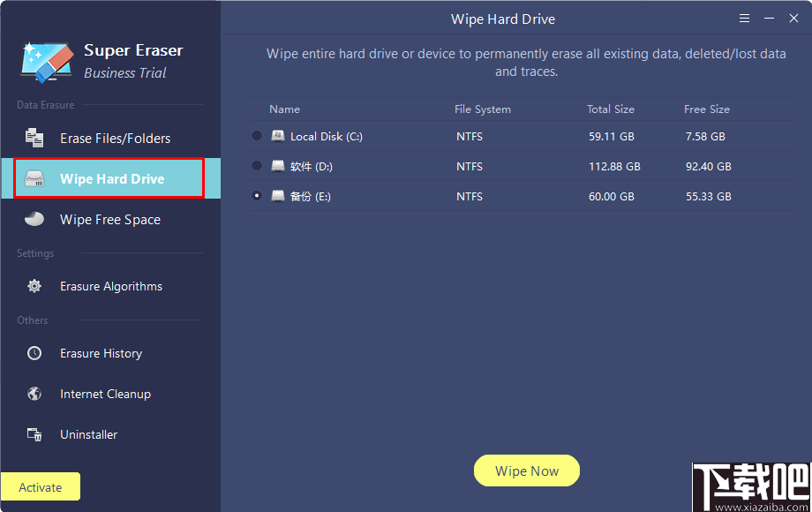Image resolution: width=812 pixels, height=512 pixels.
Task: Click the 备份 (E:) name text
Action: [x=310, y=197]
